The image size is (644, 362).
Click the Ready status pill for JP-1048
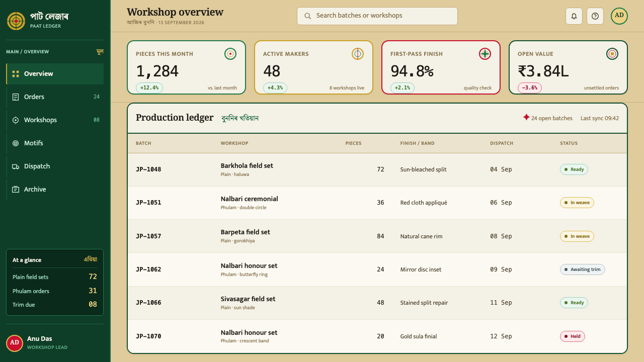[574, 169]
